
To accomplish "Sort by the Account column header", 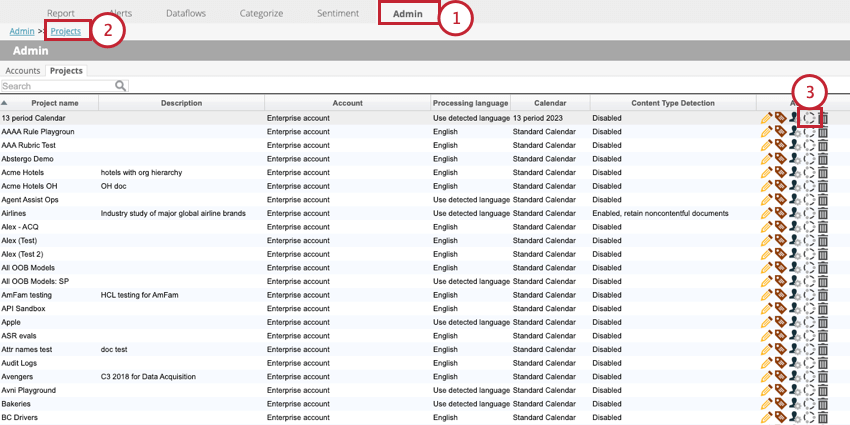I will (x=347, y=103).
